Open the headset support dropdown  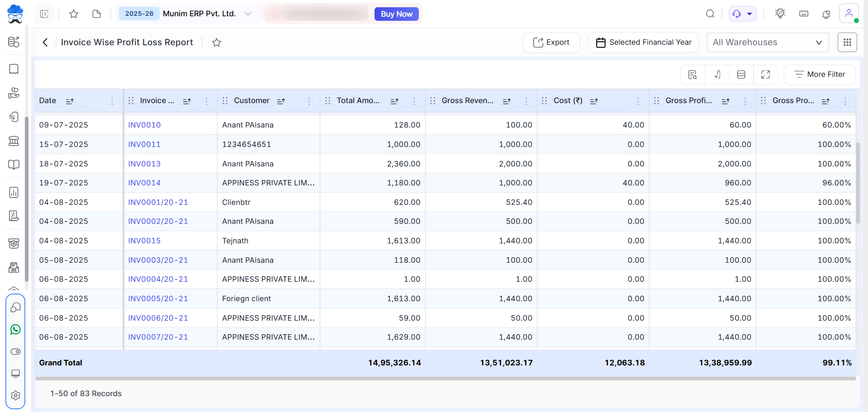click(742, 14)
